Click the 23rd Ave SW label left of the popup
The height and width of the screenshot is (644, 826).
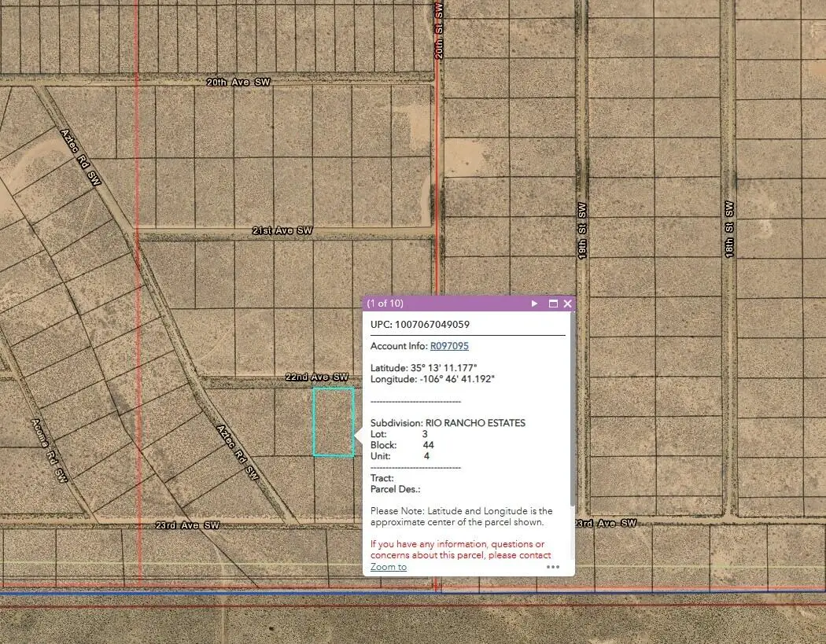[187, 525]
